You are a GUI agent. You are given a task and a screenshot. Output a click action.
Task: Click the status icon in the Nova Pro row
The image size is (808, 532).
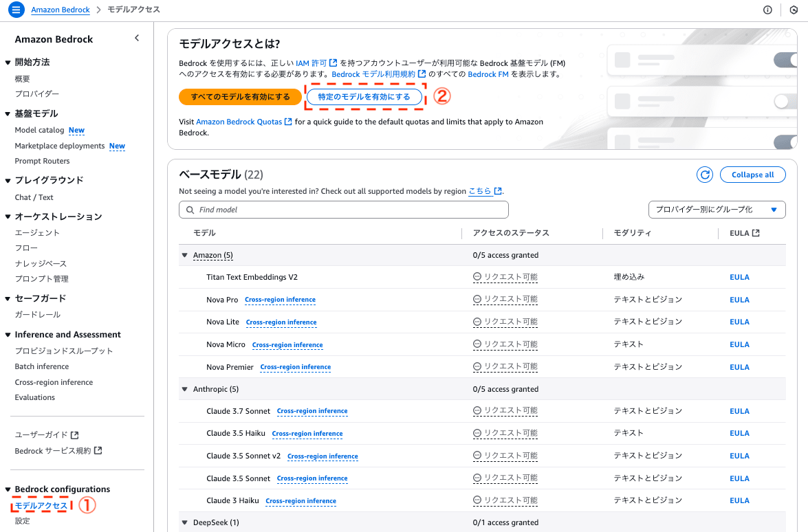click(477, 299)
